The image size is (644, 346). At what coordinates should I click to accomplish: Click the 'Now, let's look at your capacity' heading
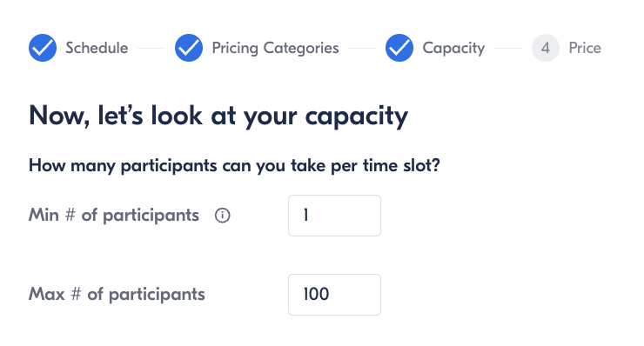pyautogui.click(x=218, y=116)
